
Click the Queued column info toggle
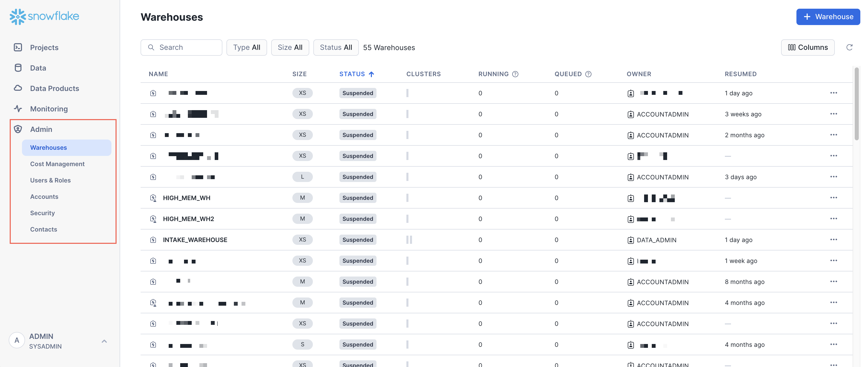[x=588, y=73]
